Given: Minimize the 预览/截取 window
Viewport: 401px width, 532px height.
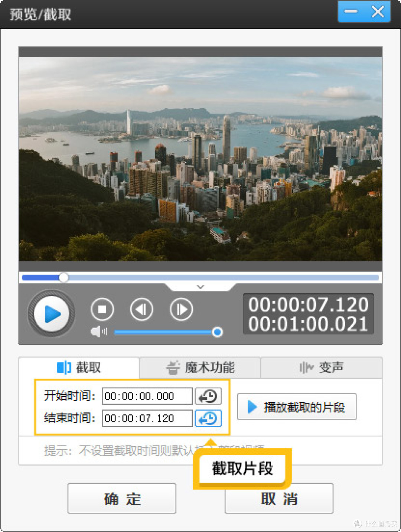Looking at the screenshot, I should [x=351, y=12].
